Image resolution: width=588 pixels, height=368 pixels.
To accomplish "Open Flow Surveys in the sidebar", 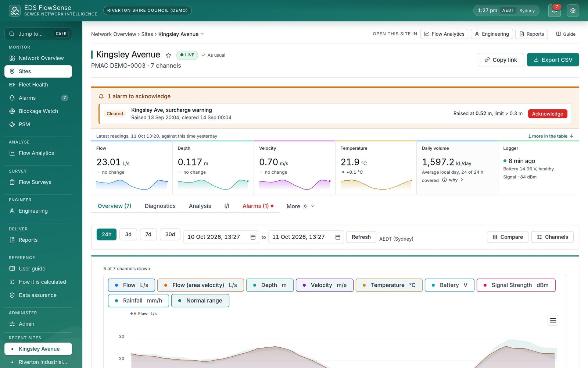I will tap(38, 182).
